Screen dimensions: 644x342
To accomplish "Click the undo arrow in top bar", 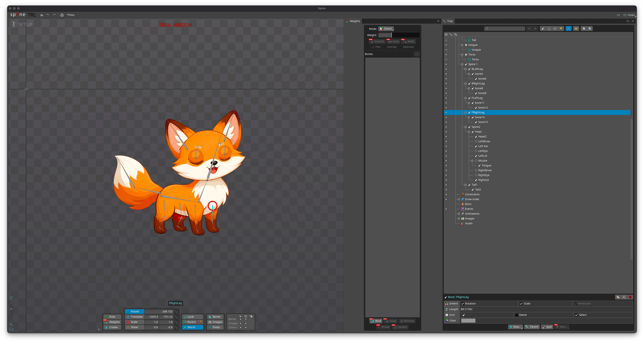I will [48, 15].
